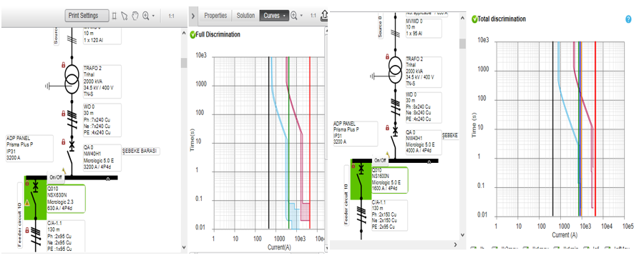Click lock icon beside WD 0 7x240 Cu cable
The height and width of the screenshot is (258, 644).
[x=63, y=113]
